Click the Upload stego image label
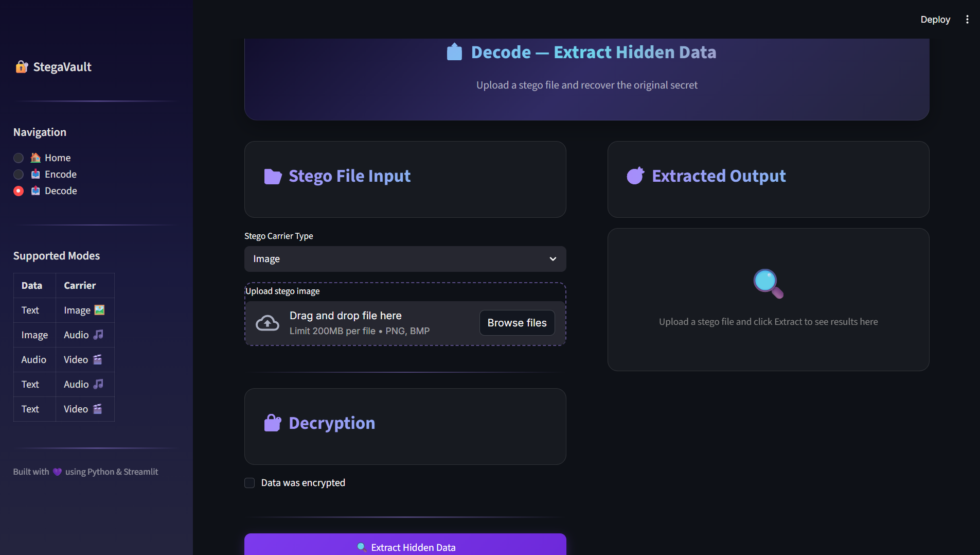 [282, 291]
